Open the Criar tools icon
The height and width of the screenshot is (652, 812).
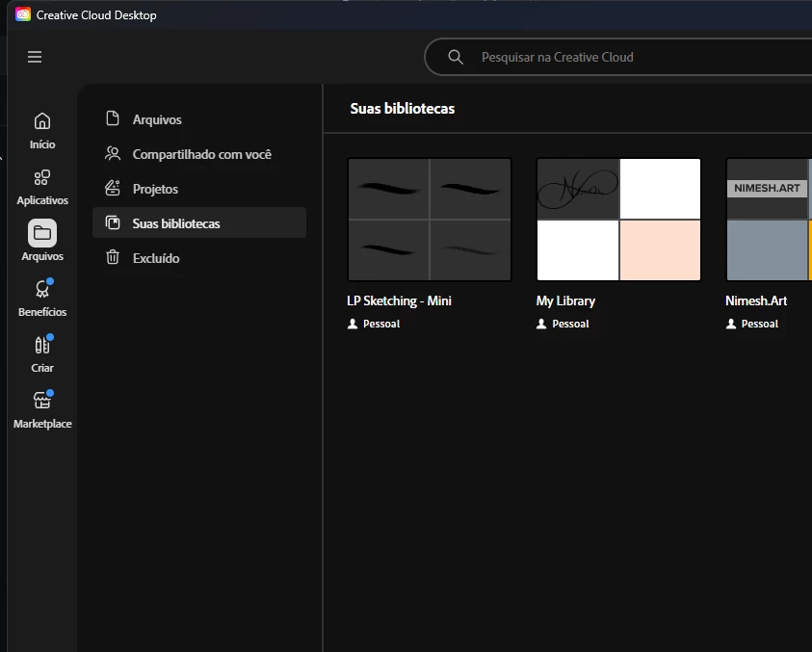pos(42,345)
